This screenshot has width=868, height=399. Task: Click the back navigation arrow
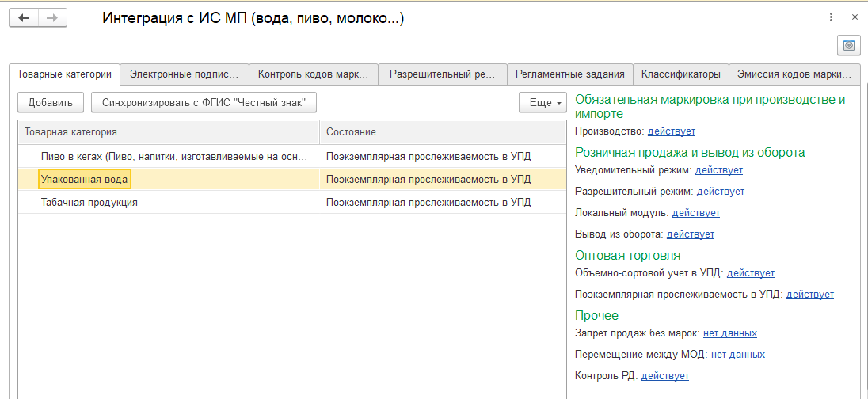pyautogui.click(x=24, y=17)
